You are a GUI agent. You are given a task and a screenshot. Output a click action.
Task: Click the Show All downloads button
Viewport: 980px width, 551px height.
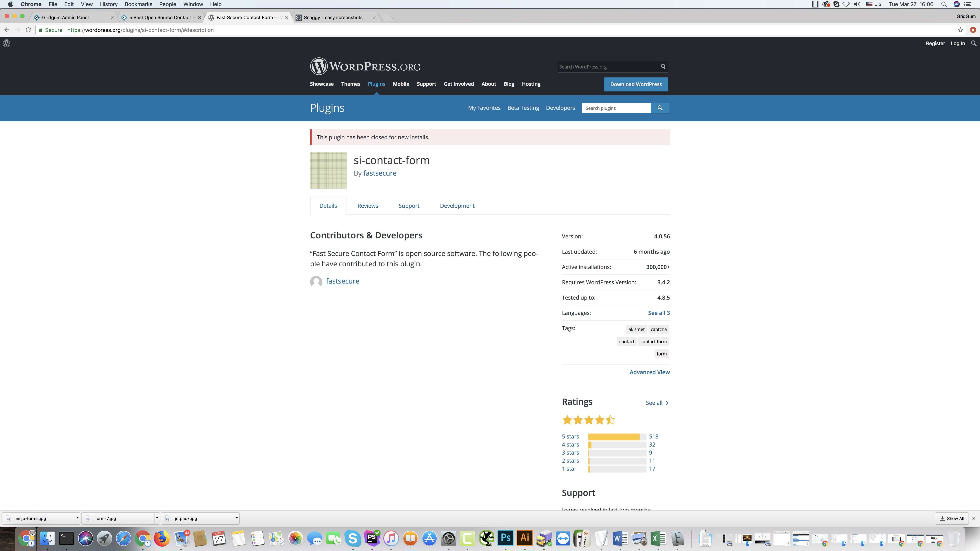[952, 518]
